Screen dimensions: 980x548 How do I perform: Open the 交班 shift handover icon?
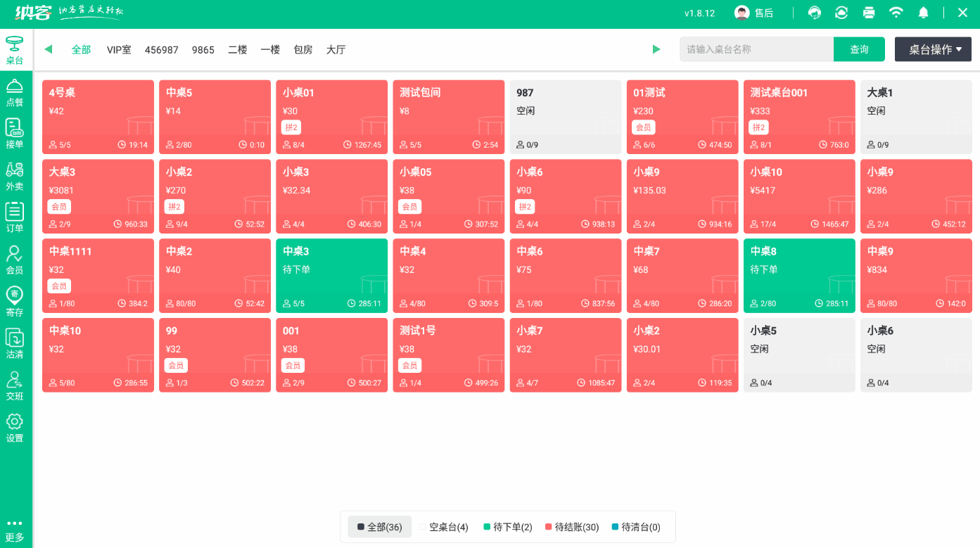pyautogui.click(x=15, y=385)
